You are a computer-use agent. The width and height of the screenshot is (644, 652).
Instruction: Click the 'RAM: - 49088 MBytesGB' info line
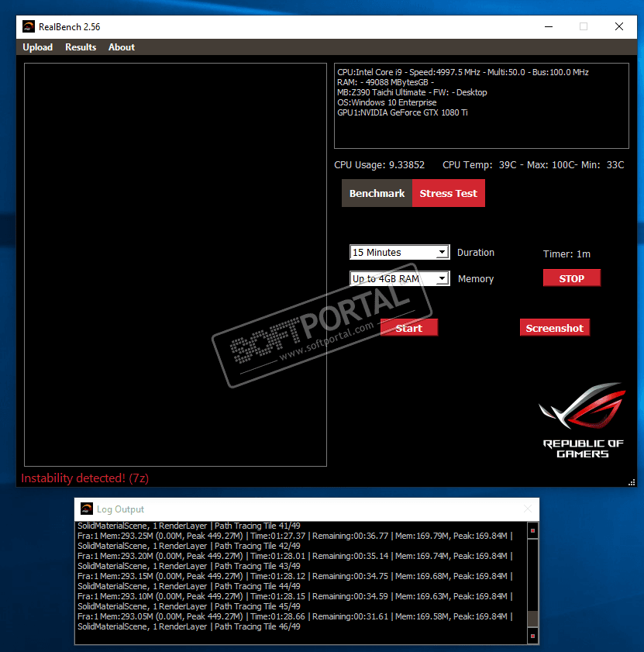tap(385, 82)
